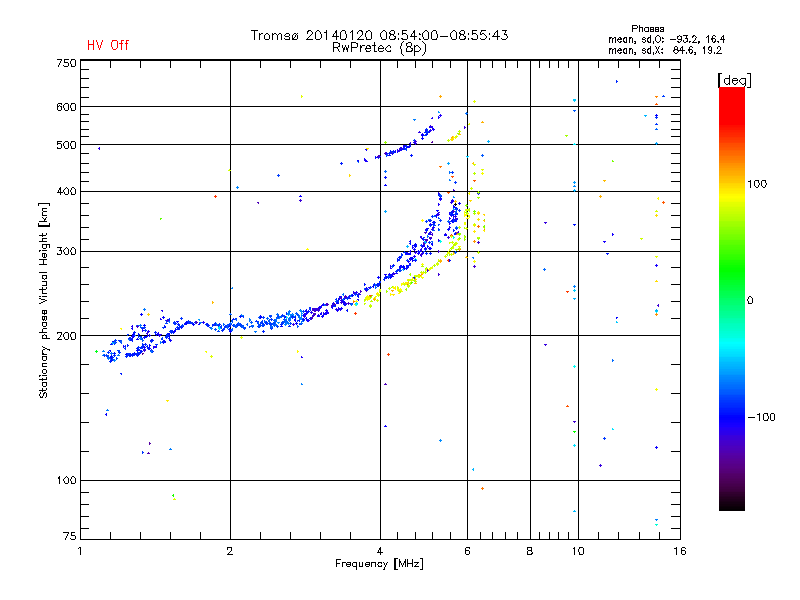
Task: Select the plot title 'Tromsø 20140120 08:54:00-08:55:43'
Action: coord(379,35)
